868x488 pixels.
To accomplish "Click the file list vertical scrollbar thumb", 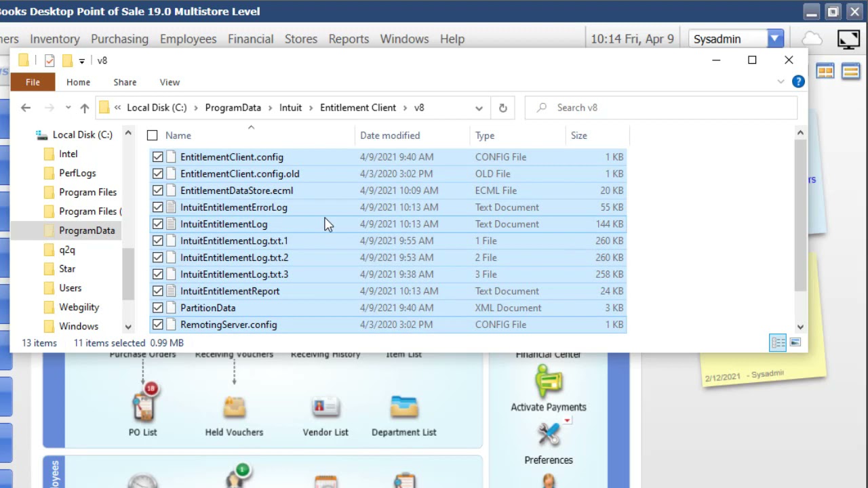I will point(800,216).
